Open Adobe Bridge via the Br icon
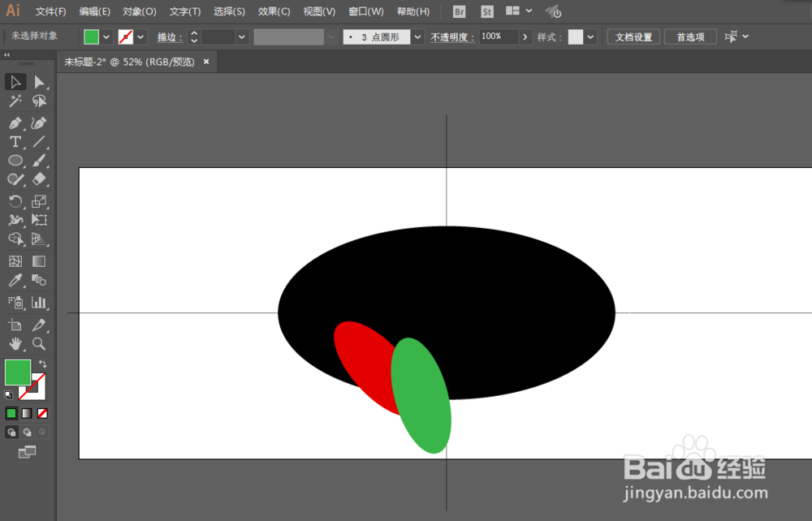Viewport: 812px width, 521px height. coord(459,11)
